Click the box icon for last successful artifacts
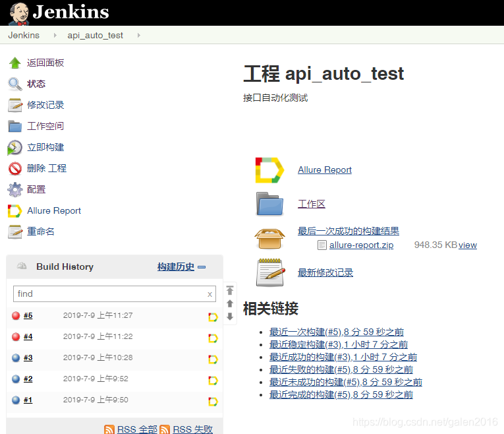504x434 pixels. tap(269, 239)
